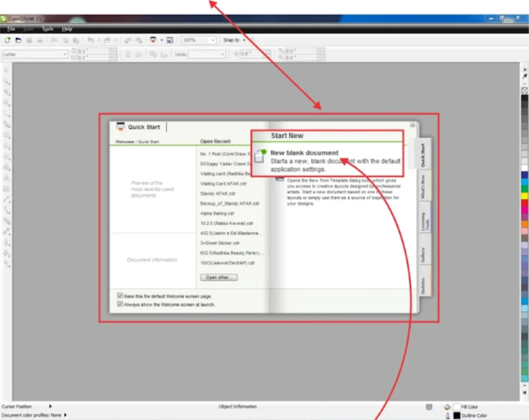Click the 'Open other...' button
529x420 pixels.
point(219,277)
